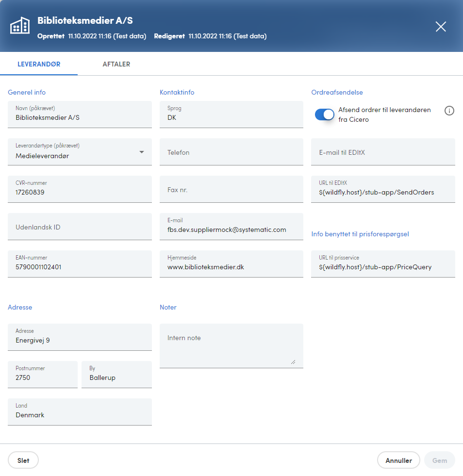This screenshot has height=476, width=463.
Task: Click the Kontaktinfo heading
Action: tap(177, 92)
